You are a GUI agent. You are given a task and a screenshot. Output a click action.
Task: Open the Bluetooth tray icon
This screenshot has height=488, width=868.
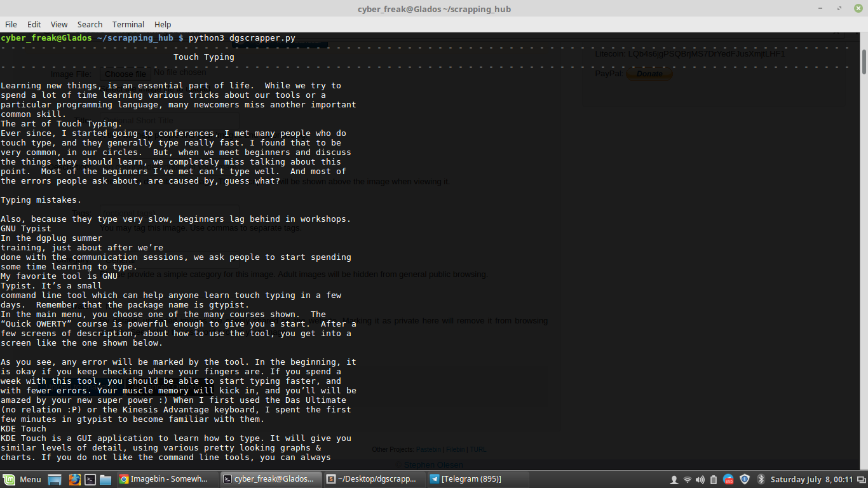point(760,479)
